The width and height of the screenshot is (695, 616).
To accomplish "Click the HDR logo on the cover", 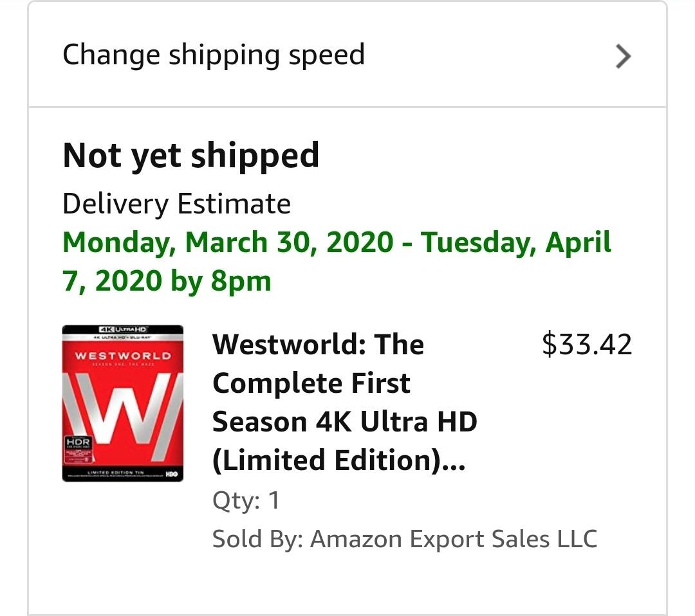I will (79, 442).
